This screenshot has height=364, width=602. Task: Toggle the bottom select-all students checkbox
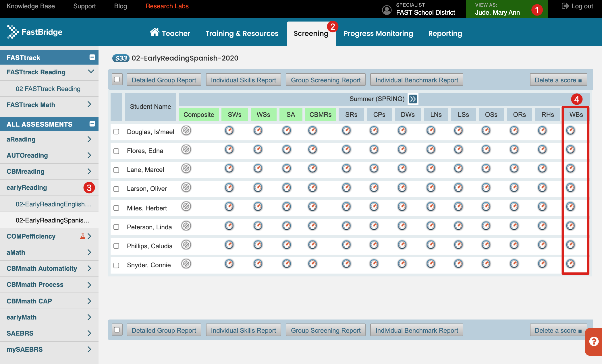coord(117,330)
